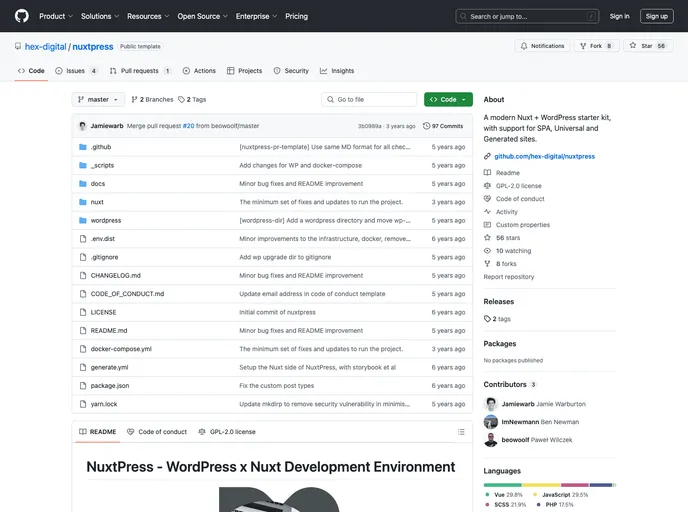Open the 2 Branches link
The image size is (688, 512).
[x=152, y=100]
